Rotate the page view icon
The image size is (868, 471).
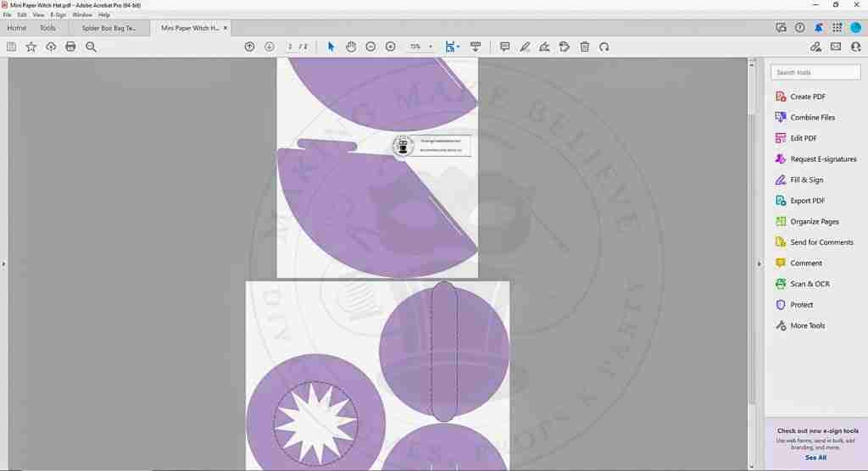[x=604, y=47]
